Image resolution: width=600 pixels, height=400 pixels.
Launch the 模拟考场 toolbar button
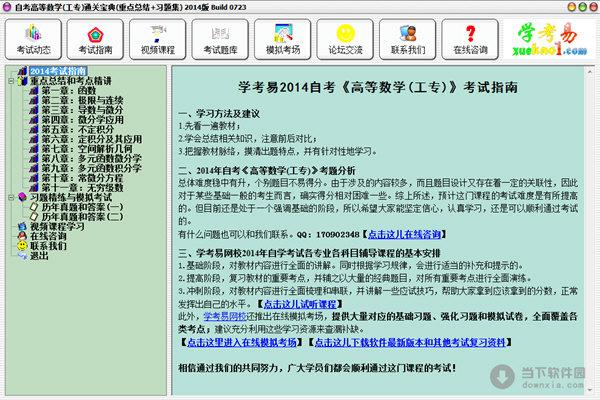coord(283,39)
